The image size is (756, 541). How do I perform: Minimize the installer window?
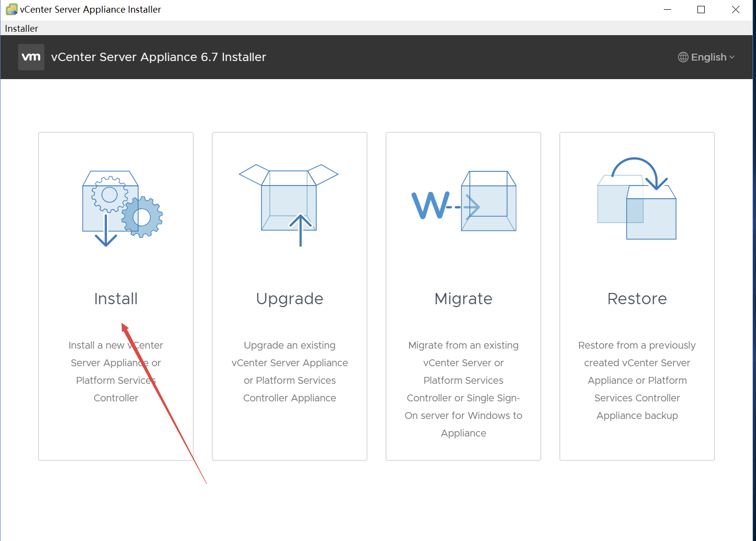[668, 10]
